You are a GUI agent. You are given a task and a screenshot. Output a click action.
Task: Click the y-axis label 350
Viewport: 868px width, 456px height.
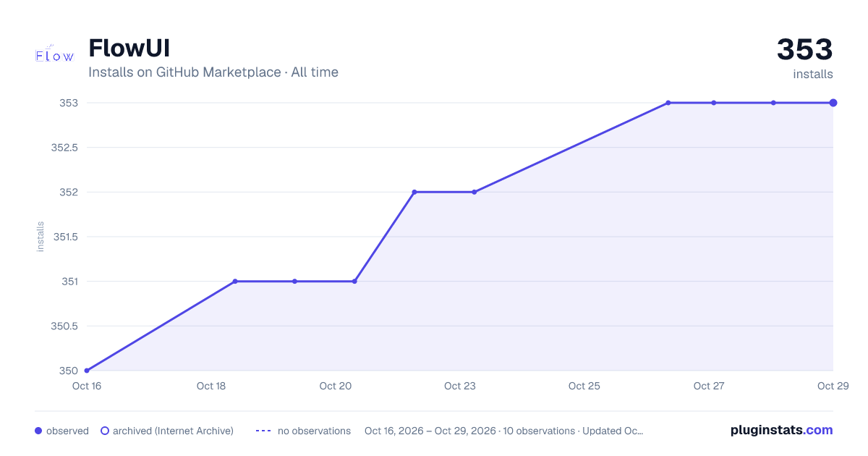pyautogui.click(x=69, y=371)
